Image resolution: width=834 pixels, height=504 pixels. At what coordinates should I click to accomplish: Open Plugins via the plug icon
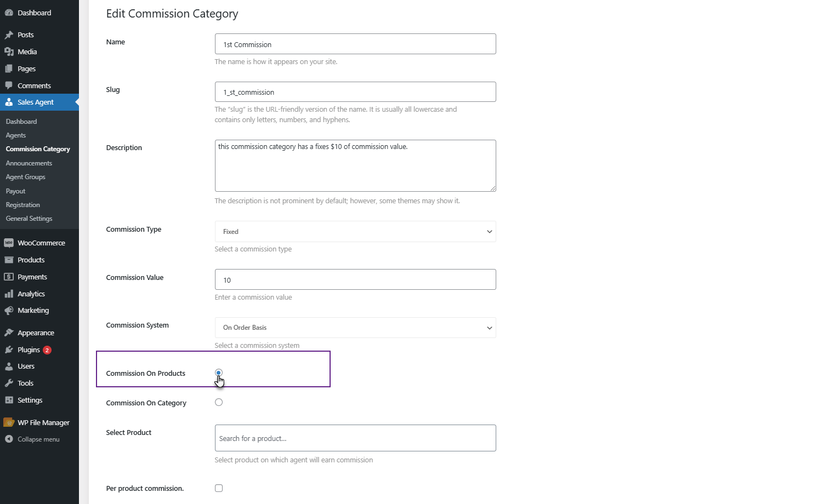tap(9, 350)
